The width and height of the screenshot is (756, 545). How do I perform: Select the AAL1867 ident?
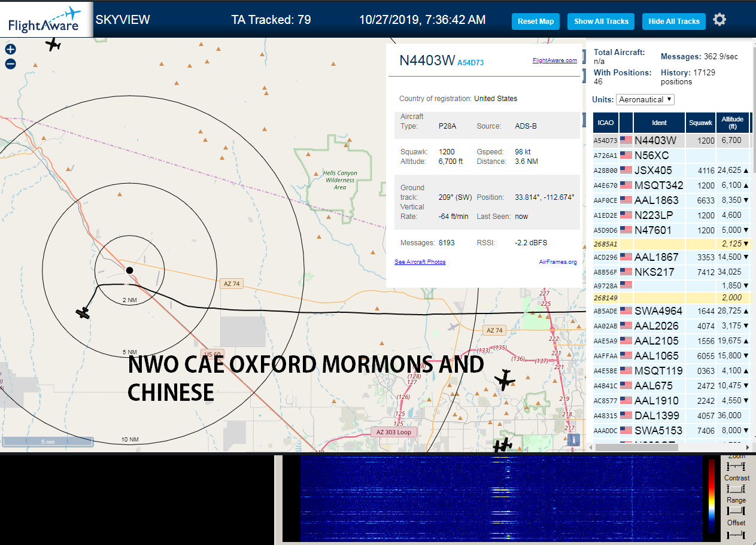(x=657, y=257)
